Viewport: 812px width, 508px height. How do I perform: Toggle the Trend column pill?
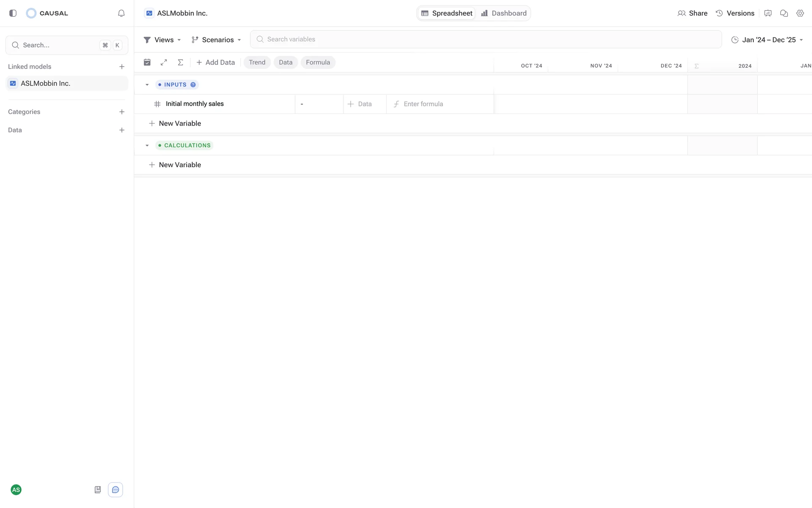click(x=257, y=62)
